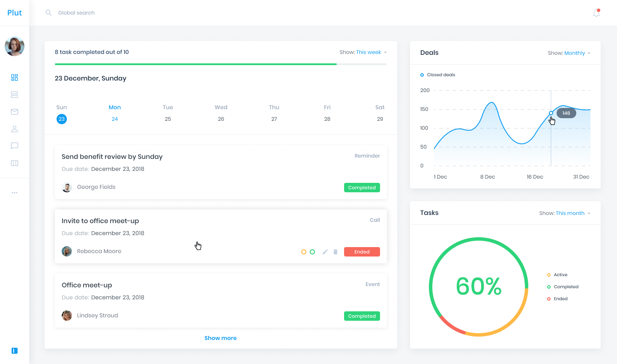Open the mail section in the sidebar
617x364 pixels.
click(x=15, y=112)
